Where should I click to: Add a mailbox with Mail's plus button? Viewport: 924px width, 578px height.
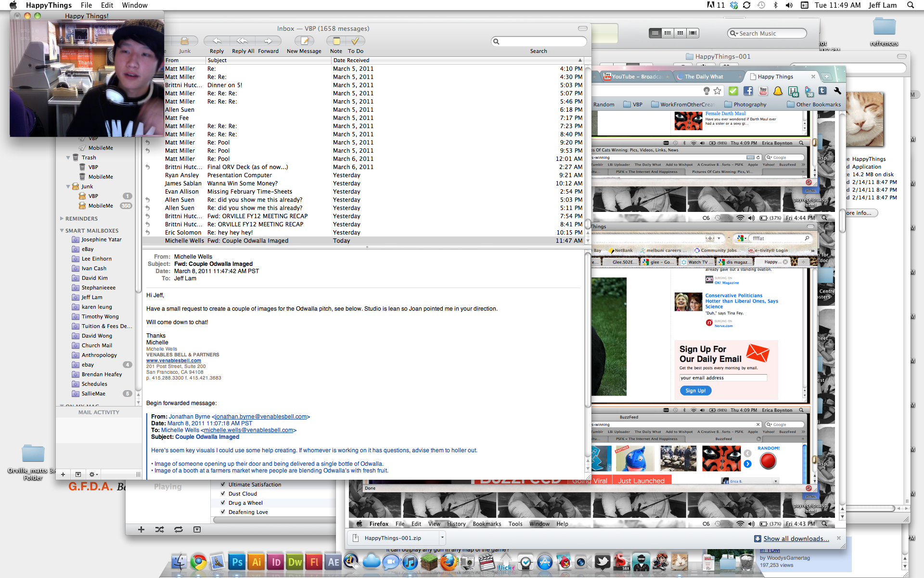(63, 474)
